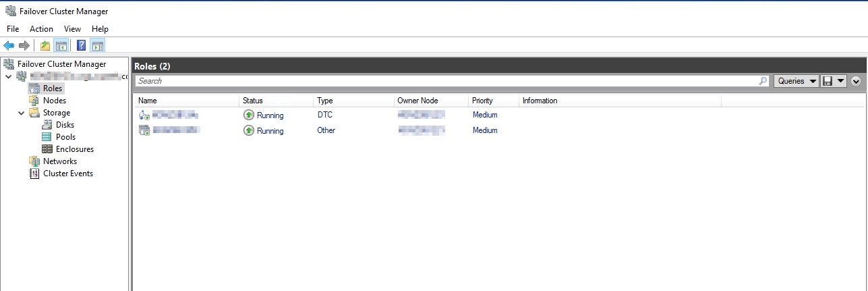868x291 pixels.
Task: Open the Networks tree item
Action: point(59,161)
